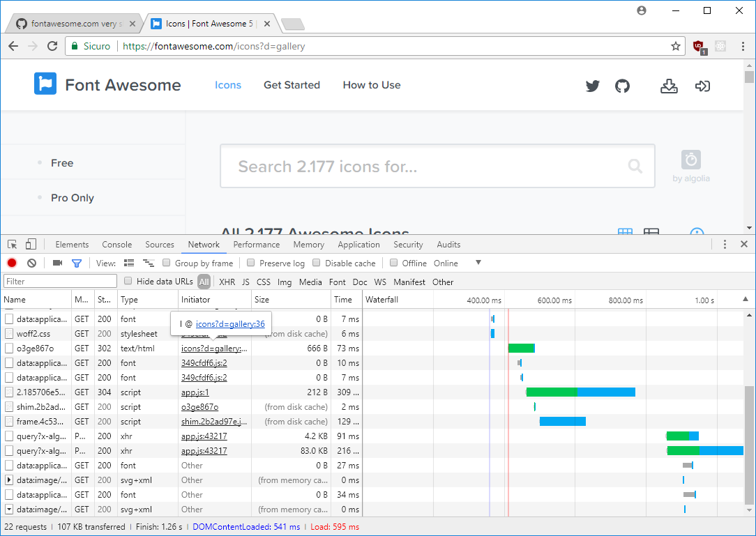Screen dimensions: 756x536
Task: Stop network recording with red button
Action: pos(12,263)
